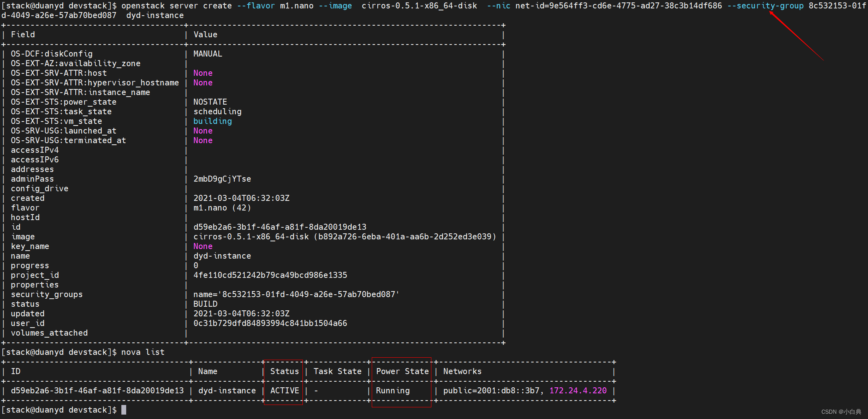Click 'OS-EXT-SRV-ATTR:hypervisor_hostname' field

click(95, 83)
